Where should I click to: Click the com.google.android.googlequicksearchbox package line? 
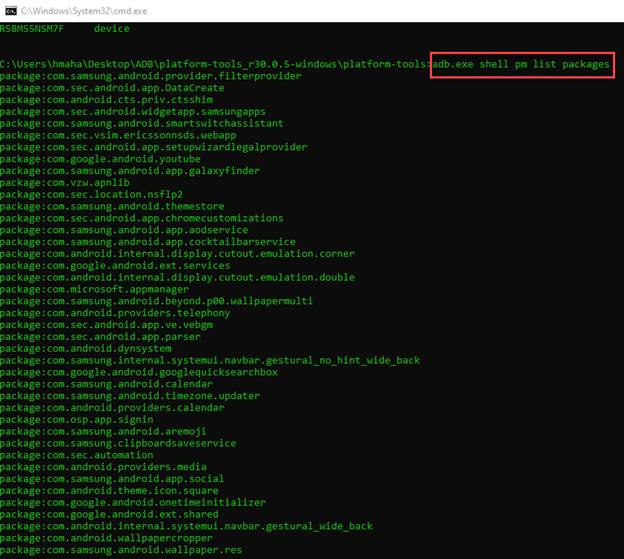pos(139,372)
